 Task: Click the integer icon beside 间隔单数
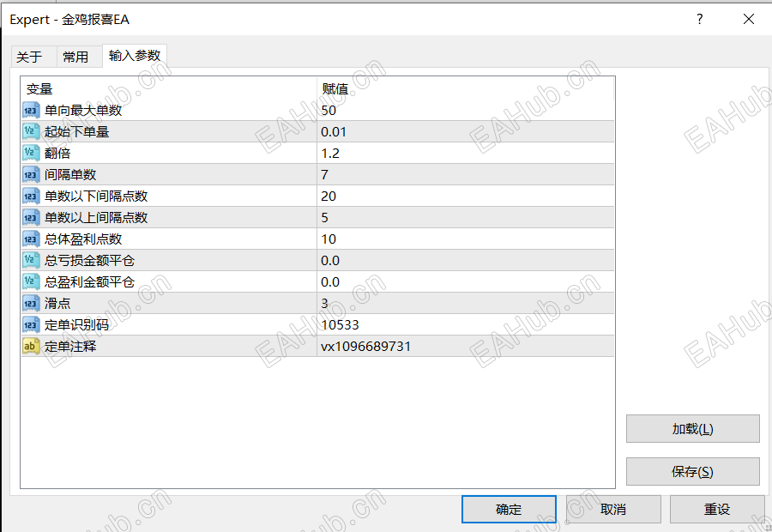31,174
